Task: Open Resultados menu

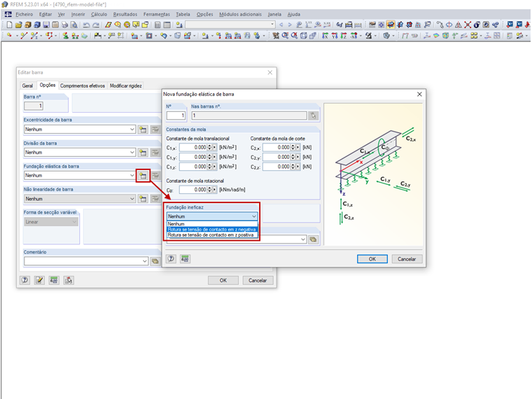Action: click(125, 14)
